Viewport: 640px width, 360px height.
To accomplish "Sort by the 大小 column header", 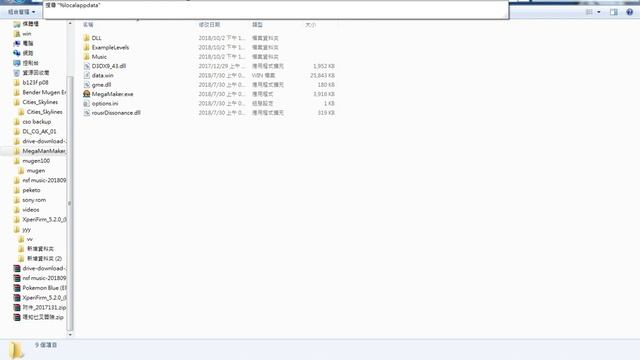I will pos(310,25).
